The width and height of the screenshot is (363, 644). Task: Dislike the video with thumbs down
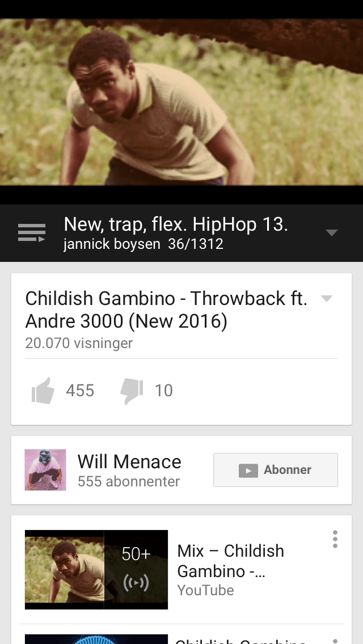click(x=132, y=391)
